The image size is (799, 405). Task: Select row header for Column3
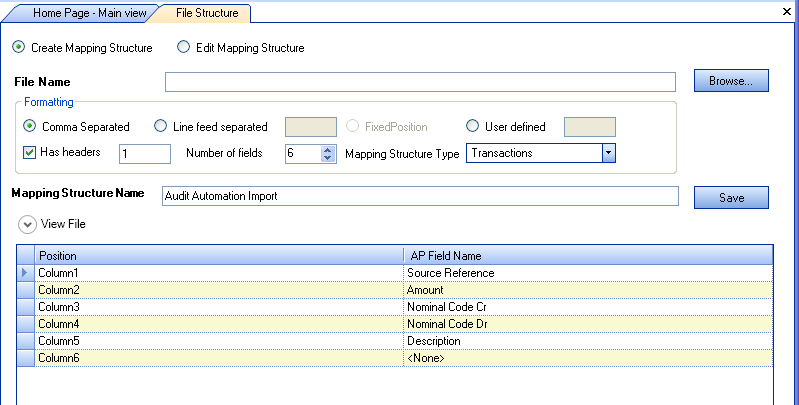[25, 307]
